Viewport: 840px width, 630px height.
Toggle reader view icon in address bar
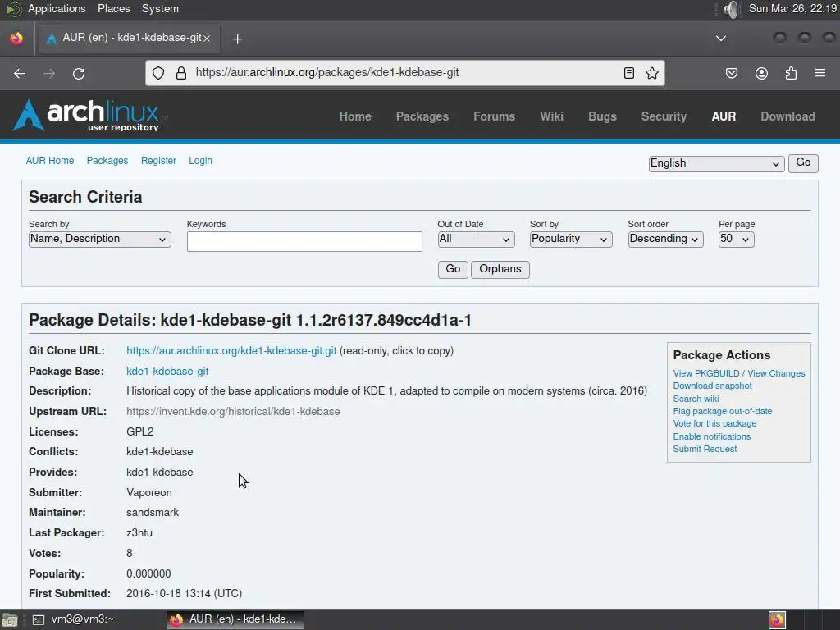[629, 73]
